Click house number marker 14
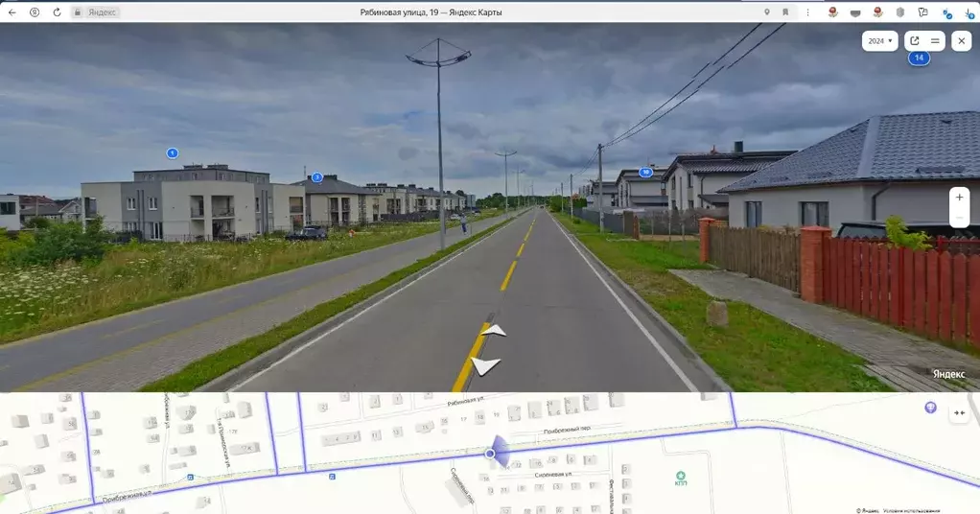 (x=919, y=58)
